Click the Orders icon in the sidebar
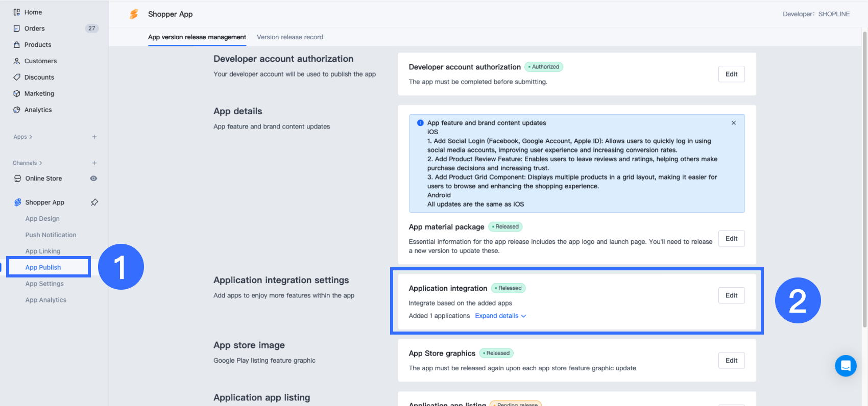The image size is (868, 406). (x=17, y=29)
